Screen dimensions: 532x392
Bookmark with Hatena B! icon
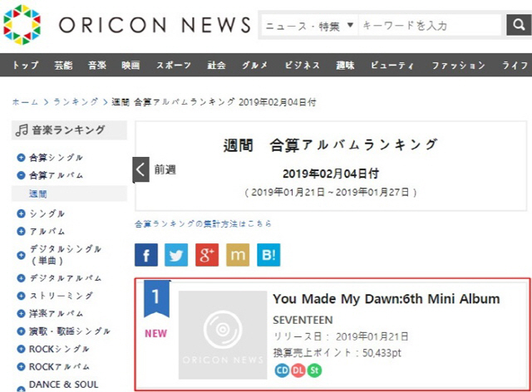tap(268, 255)
